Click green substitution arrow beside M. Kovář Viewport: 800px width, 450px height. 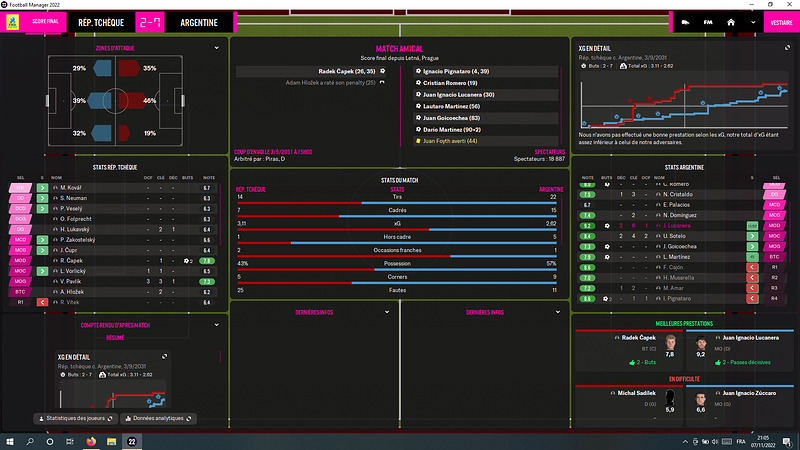click(43, 187)
